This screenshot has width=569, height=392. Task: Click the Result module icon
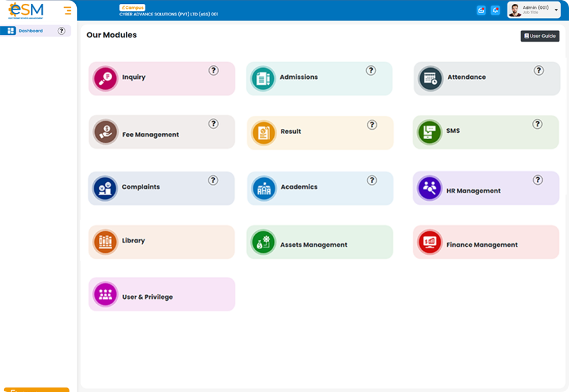(x=264, y=133)
